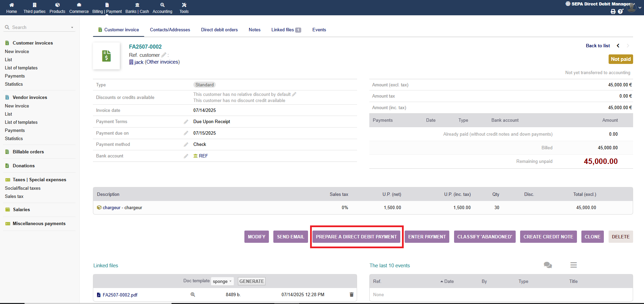Edit Payment Terms with pencil icon

point(186,122)
